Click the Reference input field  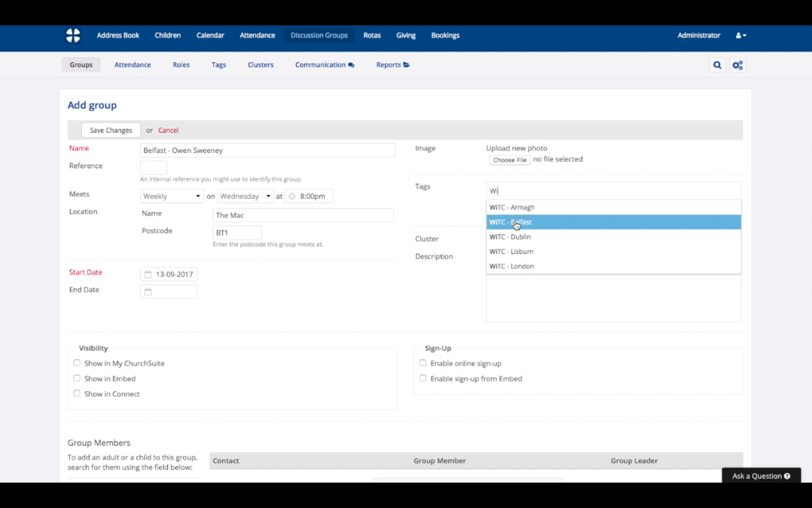[x=154, y=168]
